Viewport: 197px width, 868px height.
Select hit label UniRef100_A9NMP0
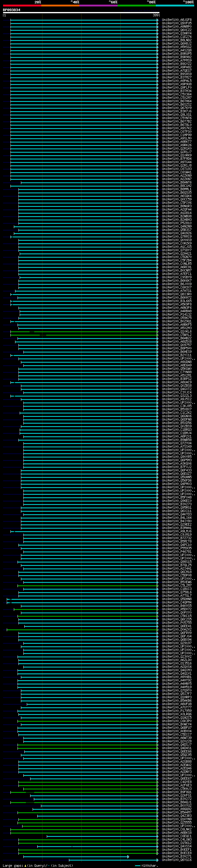click(177, 26)
